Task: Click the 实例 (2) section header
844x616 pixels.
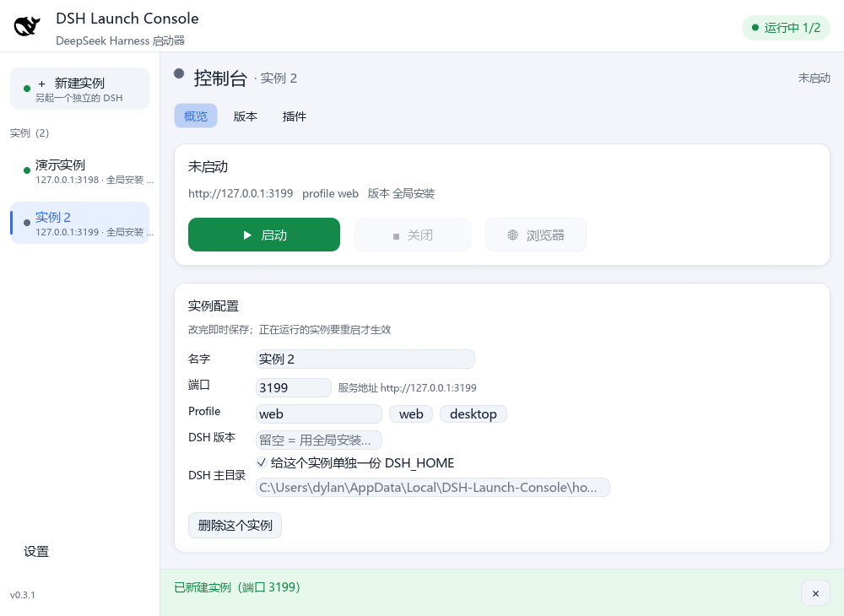Action: pyautogui.click(x=30, y=132)
